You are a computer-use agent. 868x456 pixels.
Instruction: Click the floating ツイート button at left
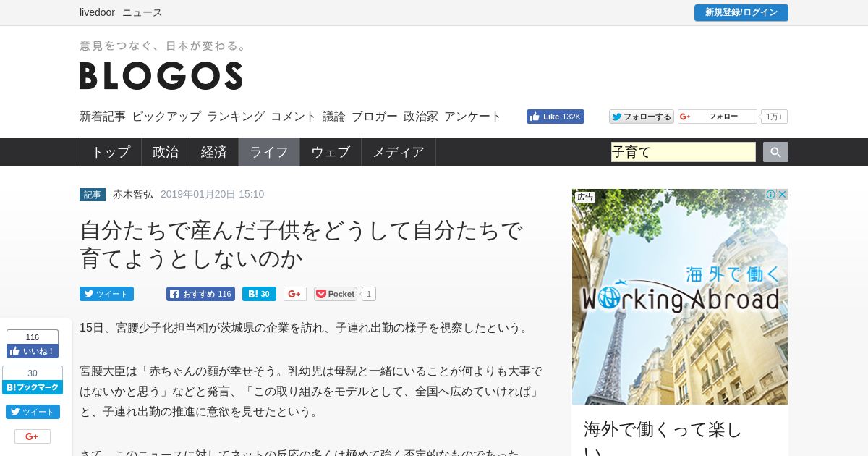[x=33, y=412]
